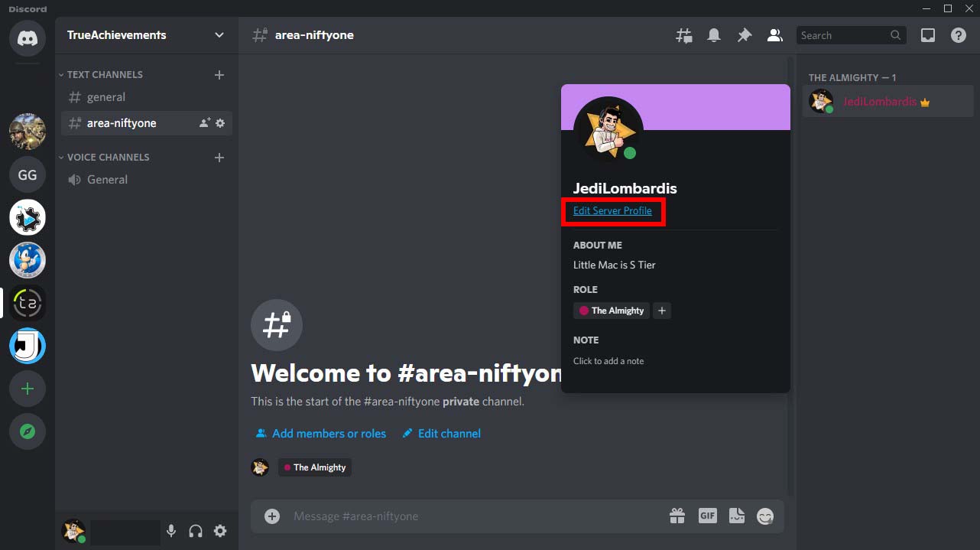This screenshot has width=980, height=550.
Task: Click the Discord home icon
Action: (27, 38)
